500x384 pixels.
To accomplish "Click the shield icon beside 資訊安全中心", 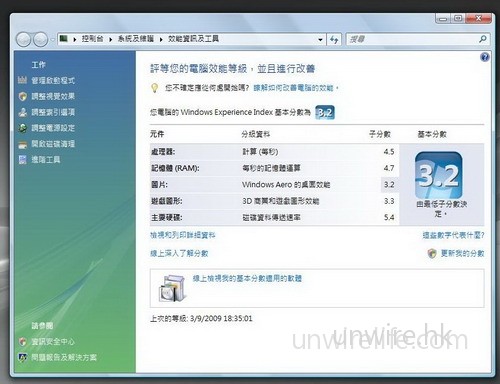I will [x=22, y=342].
